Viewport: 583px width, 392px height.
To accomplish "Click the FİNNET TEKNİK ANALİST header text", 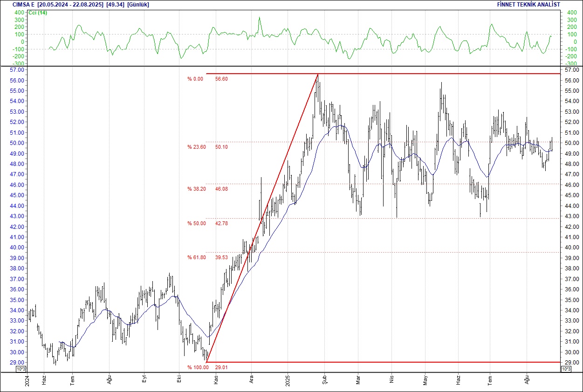I will [x=529, y=4].
